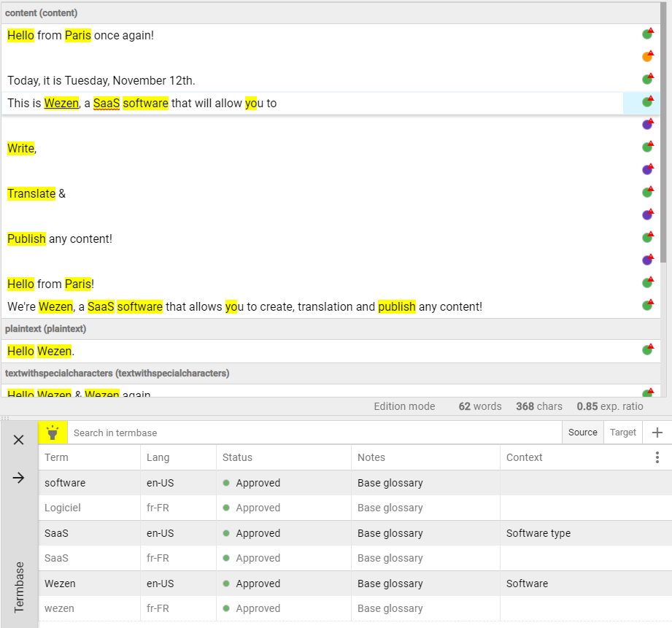The height and width of the screenshot is (628, 672).
Task: Select the 'software' term row
Action: point(355,483)
